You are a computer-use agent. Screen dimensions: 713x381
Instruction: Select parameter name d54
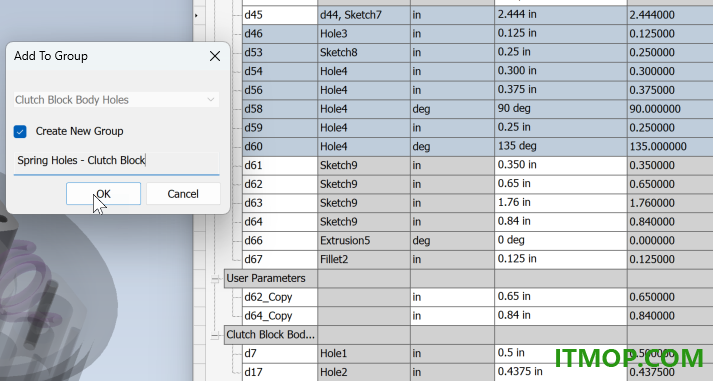(x=280, y=71)
